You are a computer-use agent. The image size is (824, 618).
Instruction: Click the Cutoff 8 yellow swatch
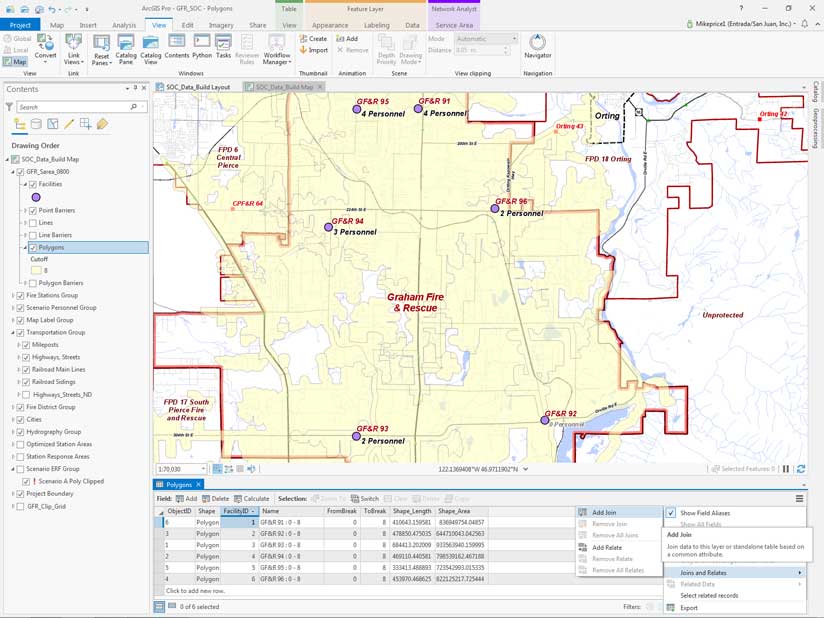coord(36,271)
